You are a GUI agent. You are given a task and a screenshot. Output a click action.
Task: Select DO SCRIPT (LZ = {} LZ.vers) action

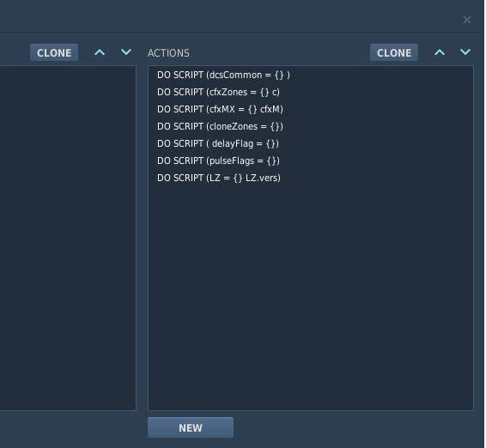[311, 178]
